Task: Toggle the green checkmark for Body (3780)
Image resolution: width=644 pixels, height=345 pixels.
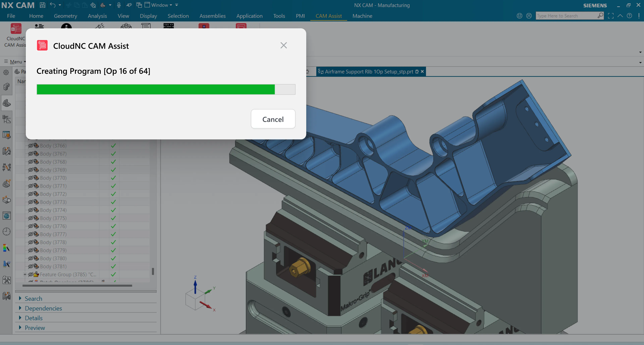Action: (x=113, y=258)
